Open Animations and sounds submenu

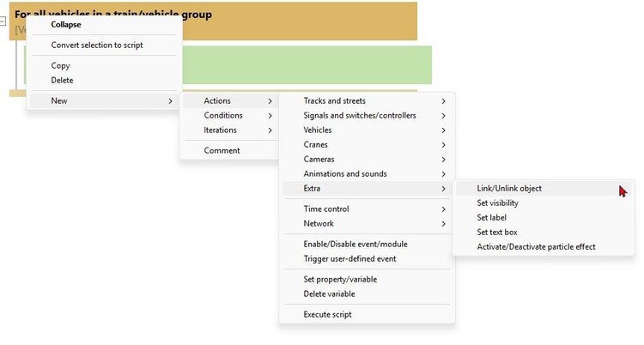(368, 174)
